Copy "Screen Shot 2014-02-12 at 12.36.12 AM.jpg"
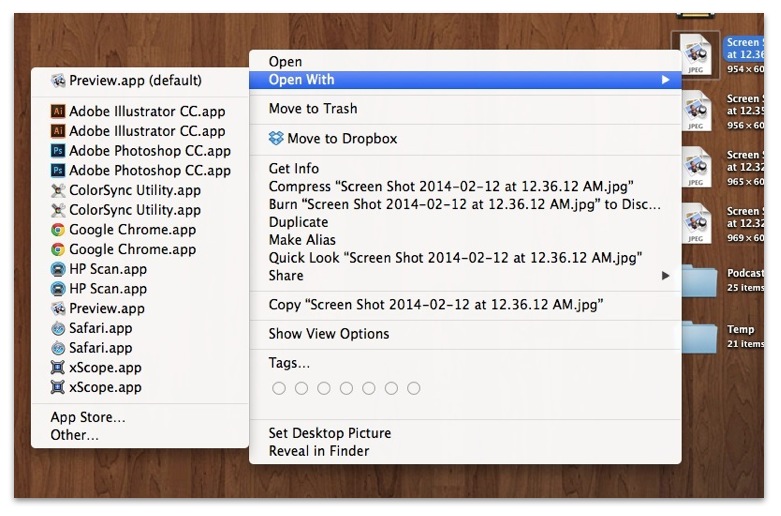This screenshot has height=516, width=781. pyautogui.click(x=465, y=305)
